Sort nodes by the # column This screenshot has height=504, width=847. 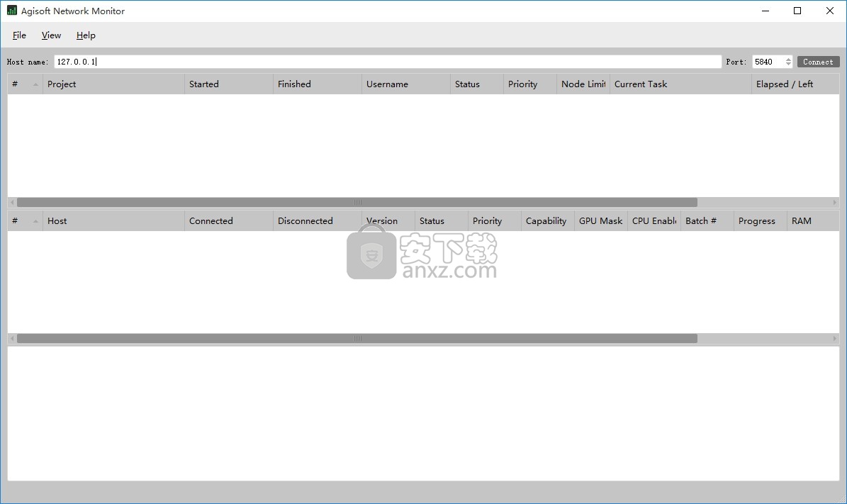25,221
